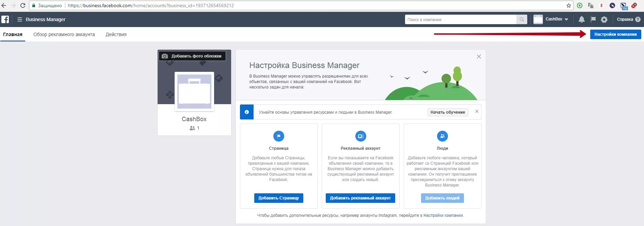
Task: Open the Pages flag icon in header
Action: [x=593, y=19]
